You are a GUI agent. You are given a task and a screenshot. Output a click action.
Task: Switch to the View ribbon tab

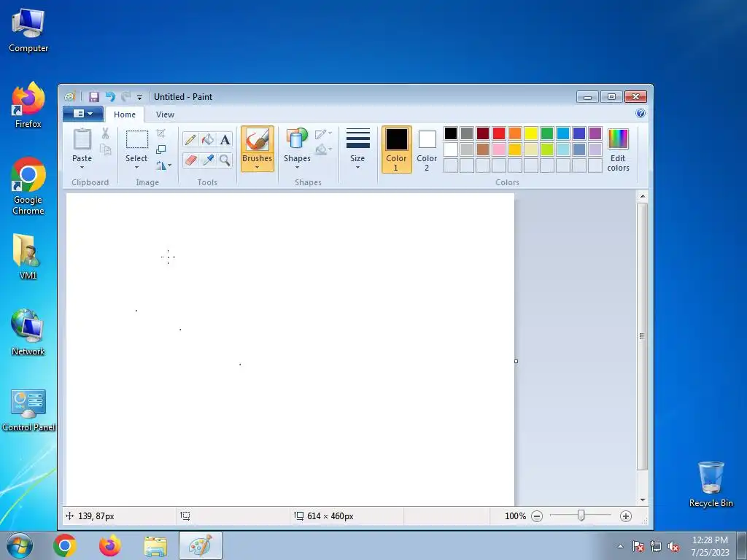165,114
